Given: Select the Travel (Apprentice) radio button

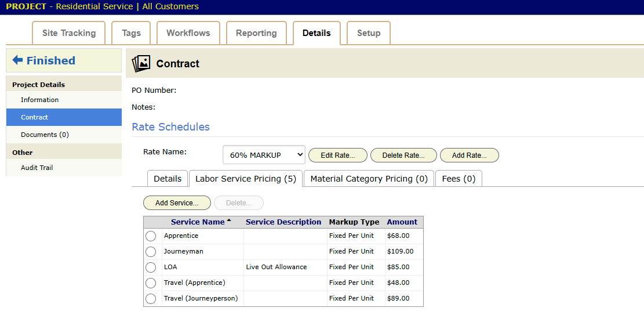Looking at the screenshot, I should (151, 283).
